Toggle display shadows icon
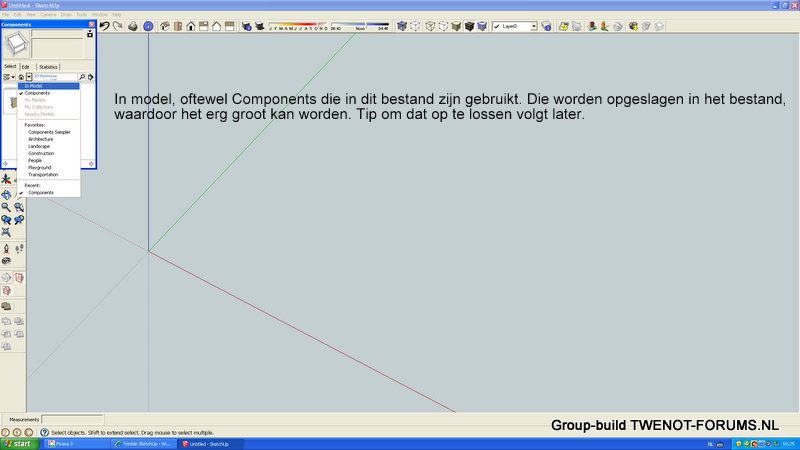800x450 pixels. 260,26
